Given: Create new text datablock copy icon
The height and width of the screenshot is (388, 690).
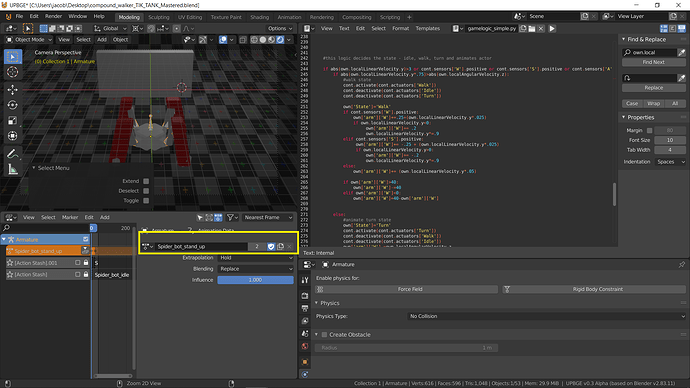Looking at the screenshot, I should tap(523, 29).
